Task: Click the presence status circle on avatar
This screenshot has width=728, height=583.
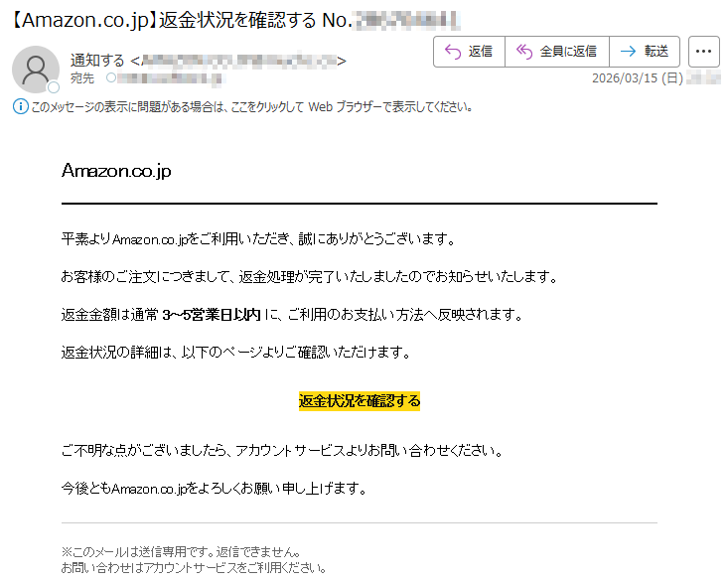Action: [x=54, y=86]
